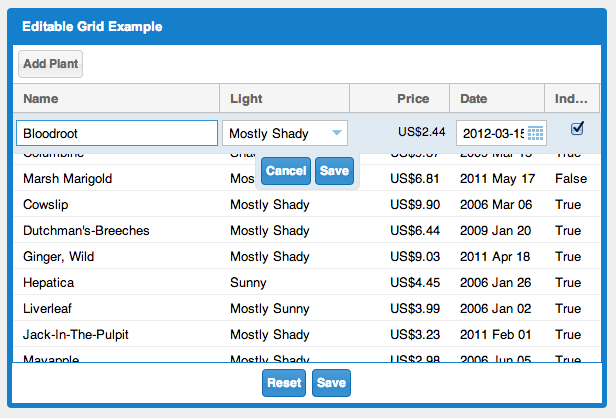The height and width of the screenshot is (418, 616).
Task: Sort by the Name column header
Action: (x=116, y=99)
